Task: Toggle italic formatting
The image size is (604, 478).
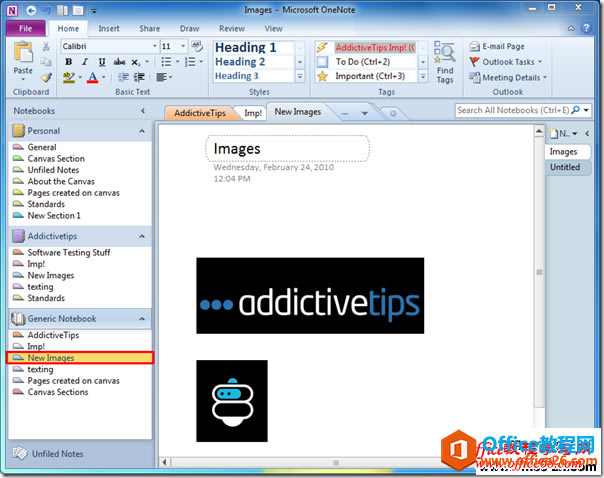Action: click(84, 62)
